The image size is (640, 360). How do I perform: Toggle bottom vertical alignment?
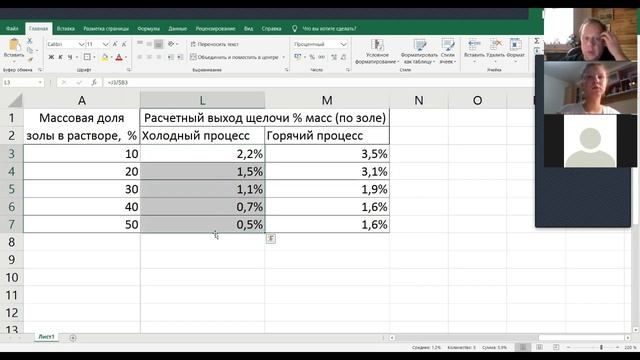pyautogui.click(x=159, y=44)
